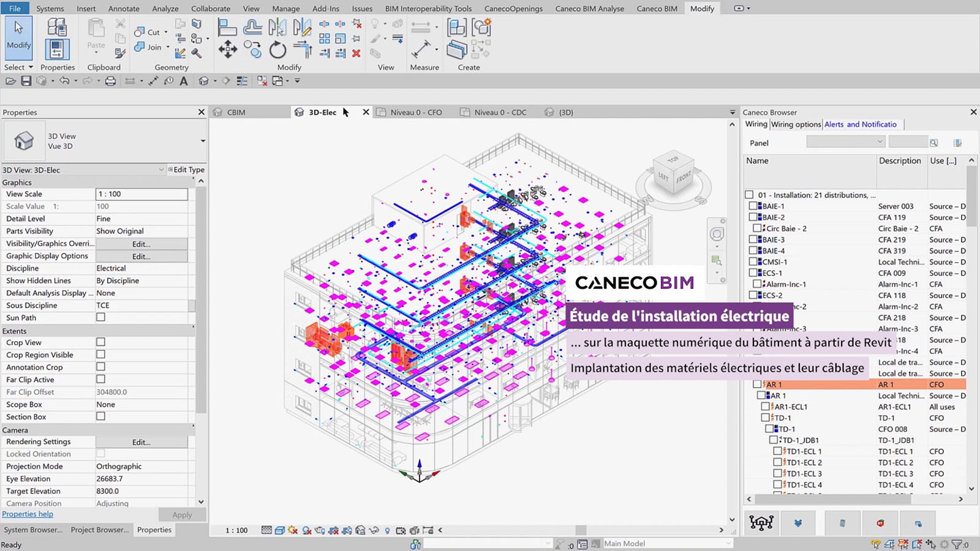
Task: Select the Modify arrow tool
Action: click(x=18, y=38)
